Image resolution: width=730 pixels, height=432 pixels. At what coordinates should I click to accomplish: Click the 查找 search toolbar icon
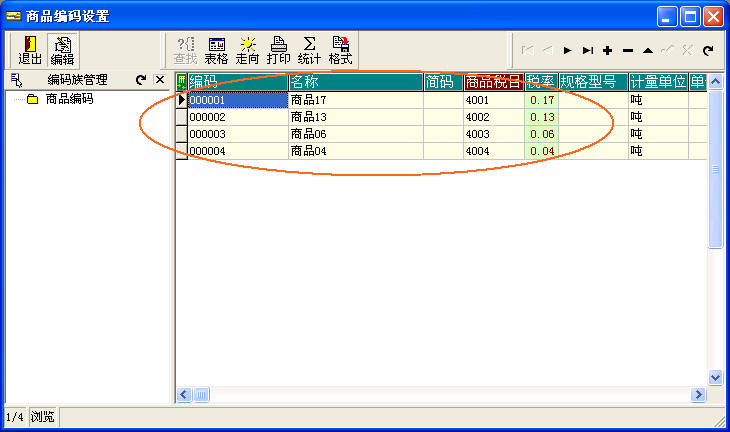[185, 50]
